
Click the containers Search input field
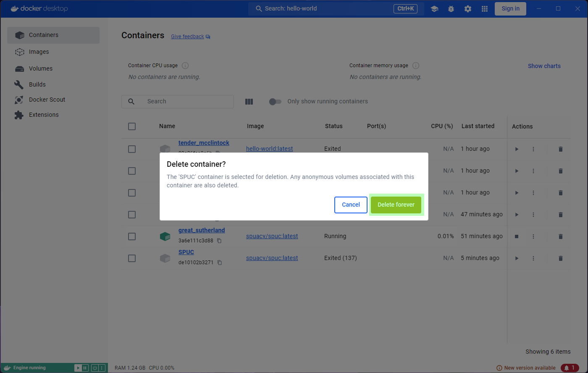point(178,101)
